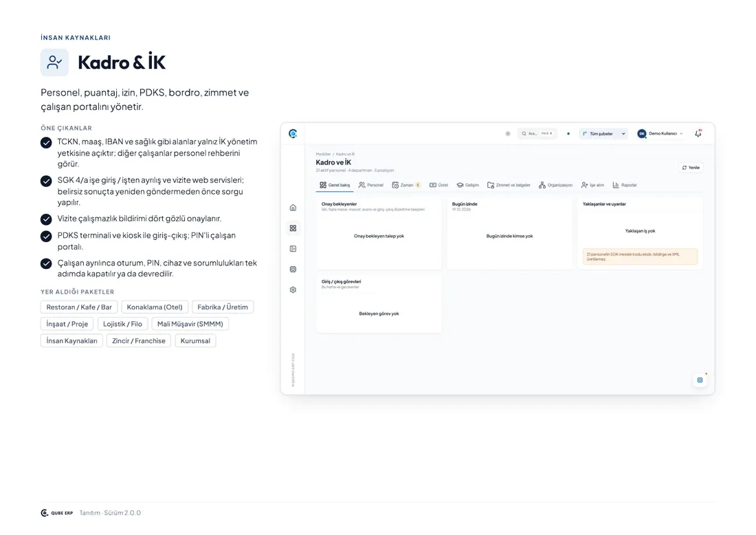Click the QUBE ERP logo in the footer

tap(57, 513)
